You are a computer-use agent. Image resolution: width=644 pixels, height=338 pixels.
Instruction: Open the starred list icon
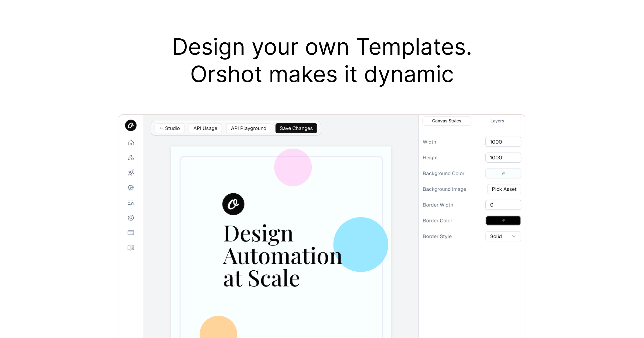click(131, 203)
